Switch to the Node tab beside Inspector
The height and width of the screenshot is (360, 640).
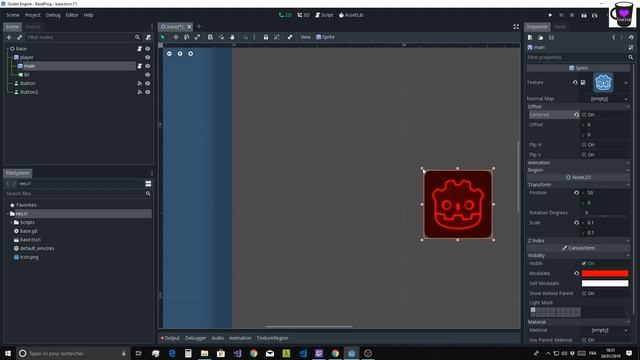point(560,27)
